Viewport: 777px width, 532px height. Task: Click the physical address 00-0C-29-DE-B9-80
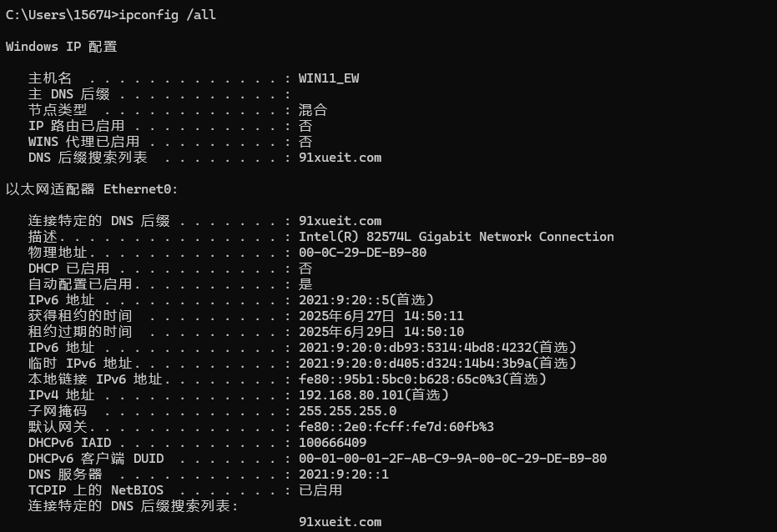pyautogui.click(x=363, y=253)
